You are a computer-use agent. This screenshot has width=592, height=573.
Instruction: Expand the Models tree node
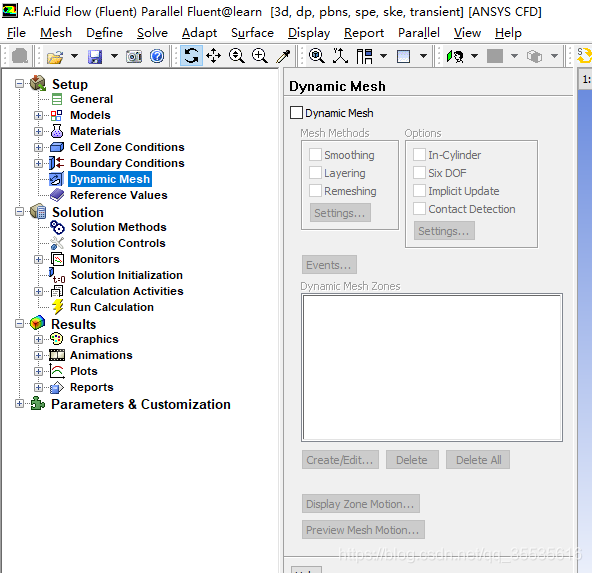[x=38, y=115]
